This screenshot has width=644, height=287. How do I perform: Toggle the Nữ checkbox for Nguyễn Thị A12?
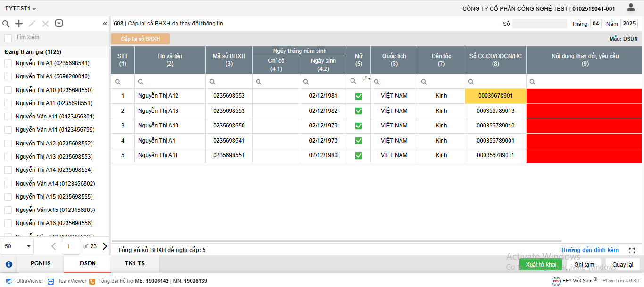coord(359,96)
